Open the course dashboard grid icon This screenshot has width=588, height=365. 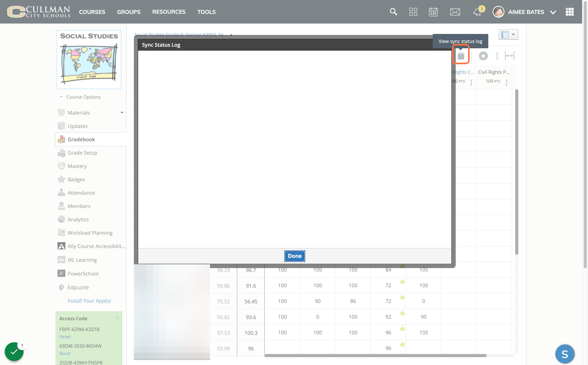pos(413,12)
